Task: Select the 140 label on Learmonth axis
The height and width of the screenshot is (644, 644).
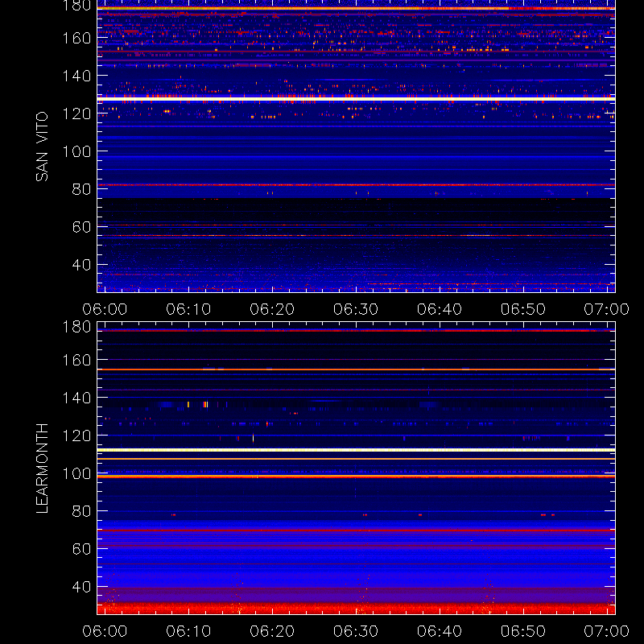Action: point(76,398)
